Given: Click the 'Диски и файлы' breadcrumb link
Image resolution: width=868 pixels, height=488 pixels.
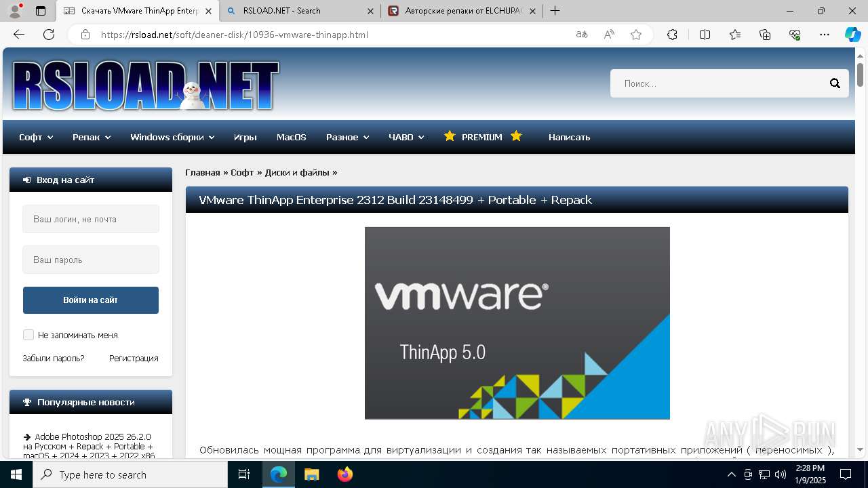Looking at the screenshot, I should pos(297,172).
